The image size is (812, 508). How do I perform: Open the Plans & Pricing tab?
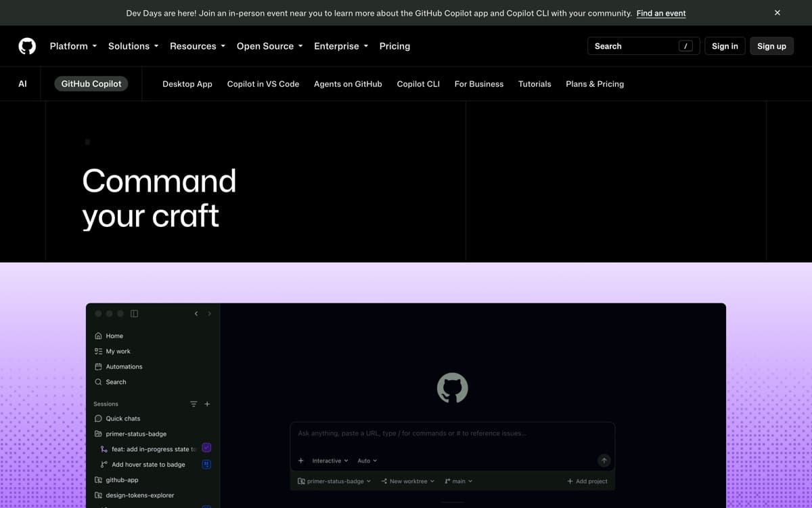(595, 84)
